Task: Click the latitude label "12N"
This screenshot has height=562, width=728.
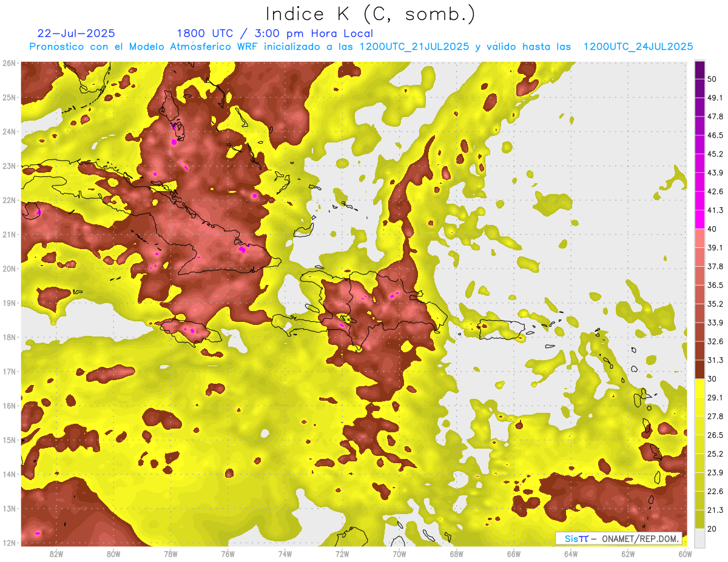Action: point(9,543)
